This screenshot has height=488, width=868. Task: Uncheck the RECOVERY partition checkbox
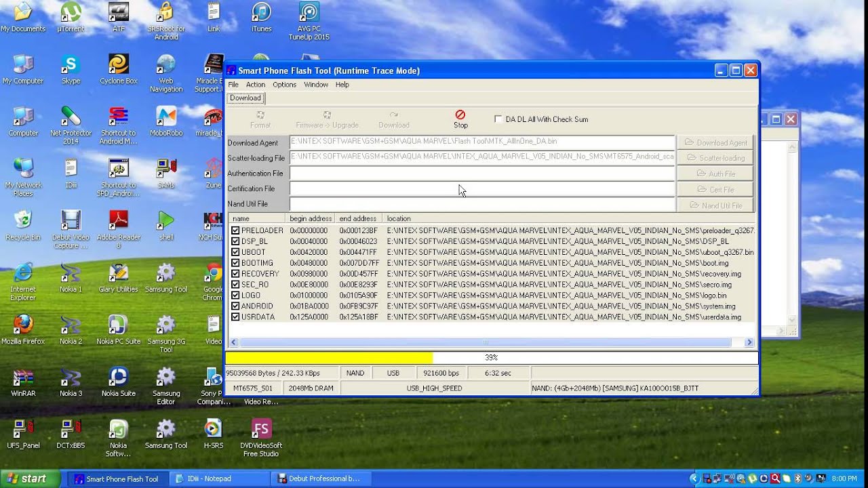pos(235,274)
